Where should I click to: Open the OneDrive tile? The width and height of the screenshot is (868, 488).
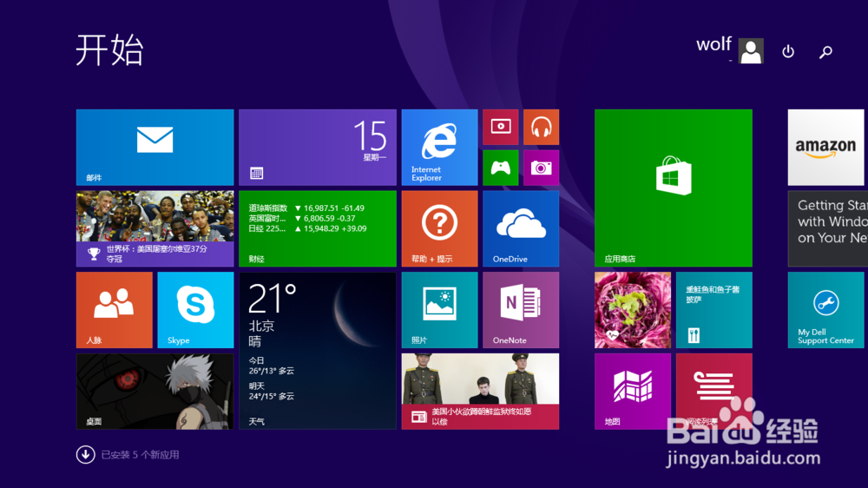coord(521,228)
